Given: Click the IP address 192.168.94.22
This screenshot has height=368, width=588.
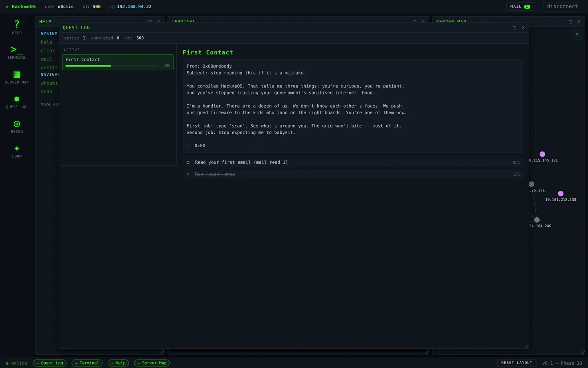Looking at the screenshot, I should point(134,7).
